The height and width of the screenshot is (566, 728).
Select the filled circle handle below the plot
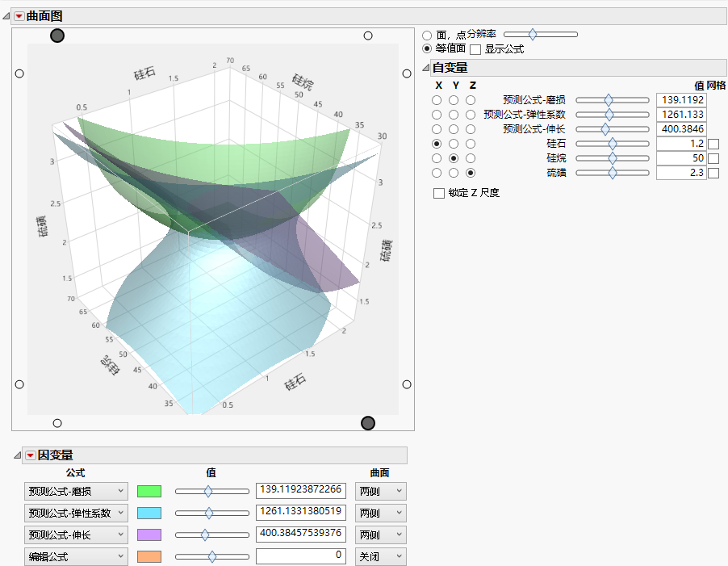(x=368, y=423)
